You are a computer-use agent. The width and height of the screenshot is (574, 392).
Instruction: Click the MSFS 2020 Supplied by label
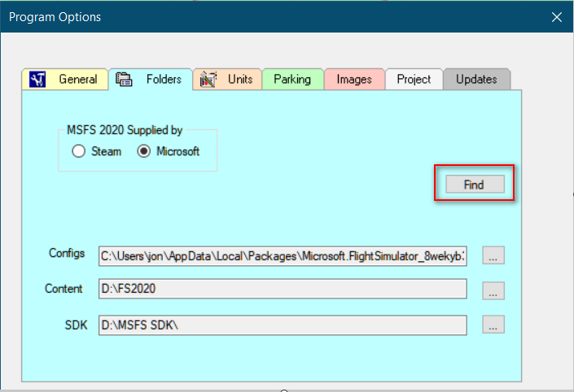click(x=125, y=130)
